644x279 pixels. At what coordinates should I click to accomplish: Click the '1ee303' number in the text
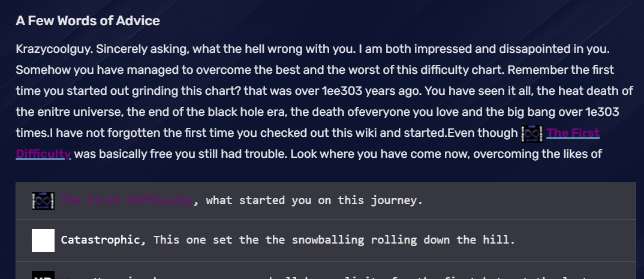tap(340, 91)
